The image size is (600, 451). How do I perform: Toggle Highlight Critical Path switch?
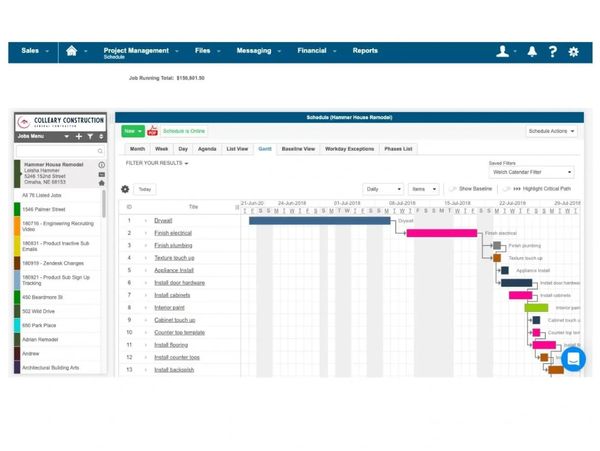(507, 189)
